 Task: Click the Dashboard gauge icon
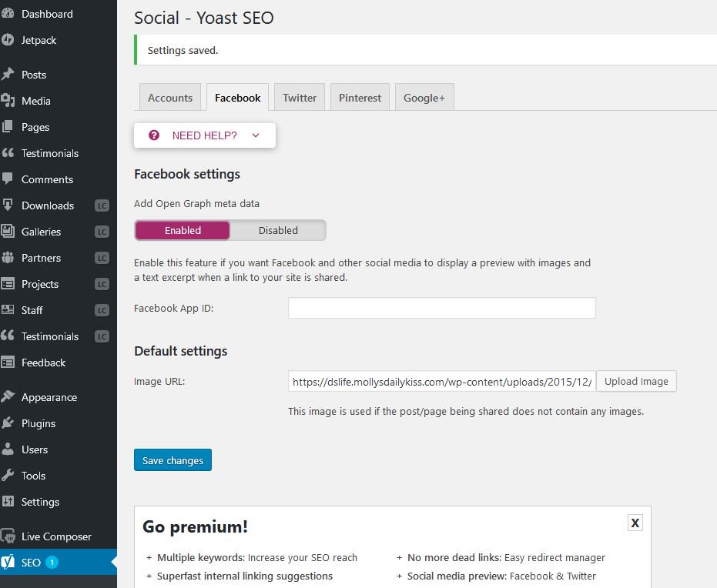[8, 14]
